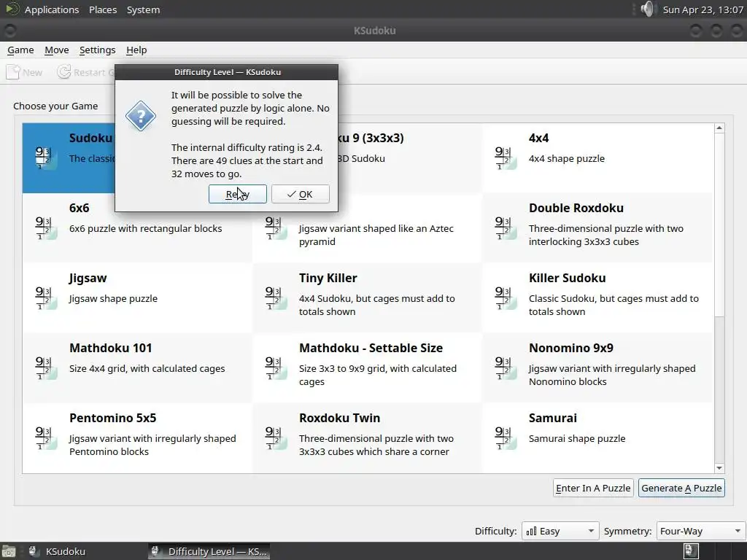Click the Samurai shape puzzle description
The image size is (747, 560).
tap(577, 438)
